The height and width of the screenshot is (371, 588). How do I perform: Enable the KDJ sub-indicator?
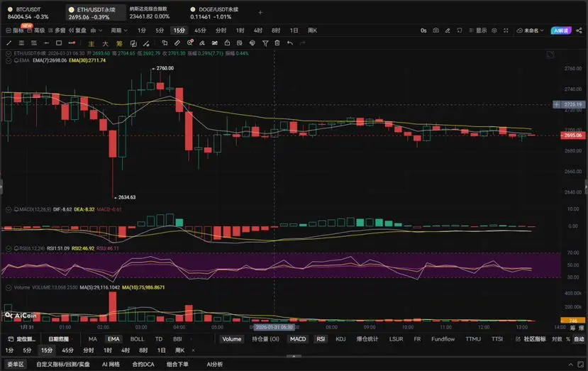[x=340, y=339]
